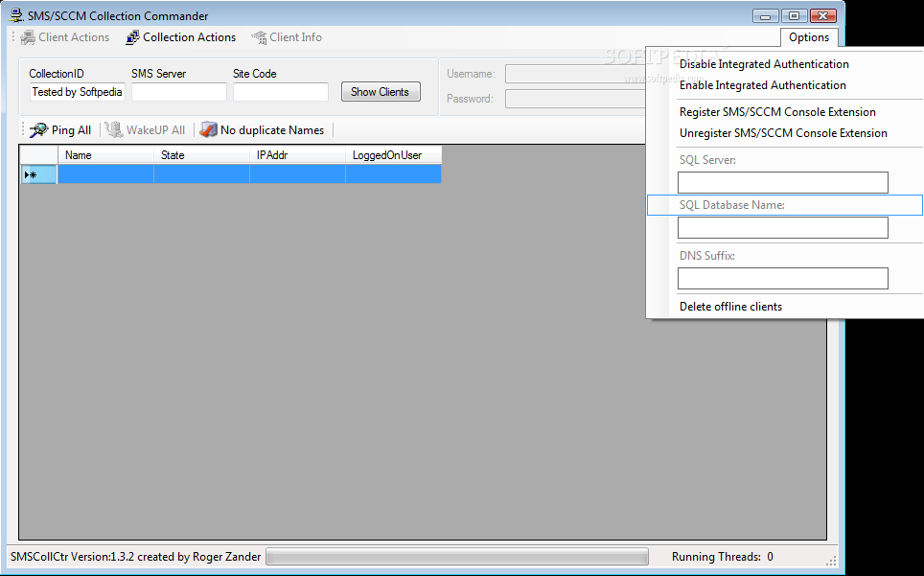This screenshot has height=576, width=924.
Task: Click the empty LoggedOnUser cell in new row
Action: tap(394, 174)
